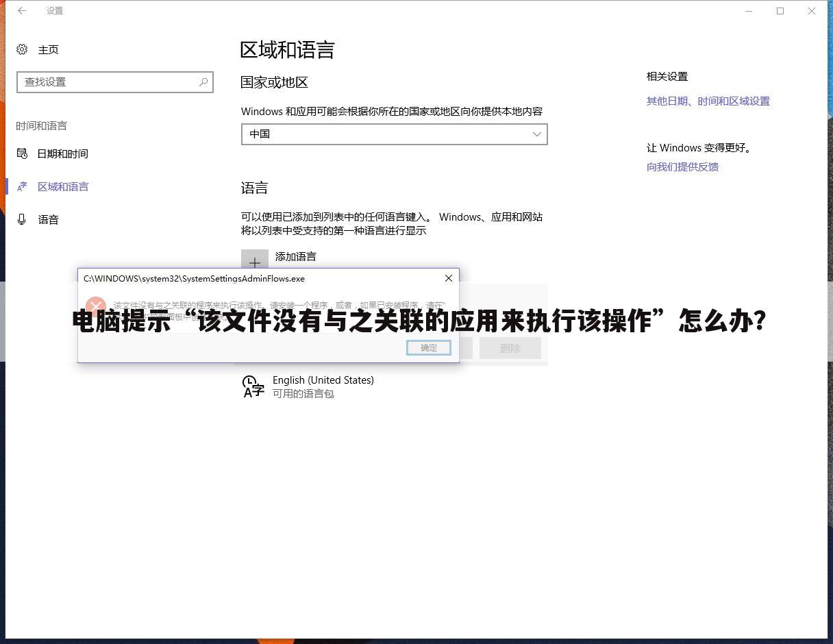Open the 国家或地区 dropdown showing 中国
833x644 pixels.
click(394, 134)
